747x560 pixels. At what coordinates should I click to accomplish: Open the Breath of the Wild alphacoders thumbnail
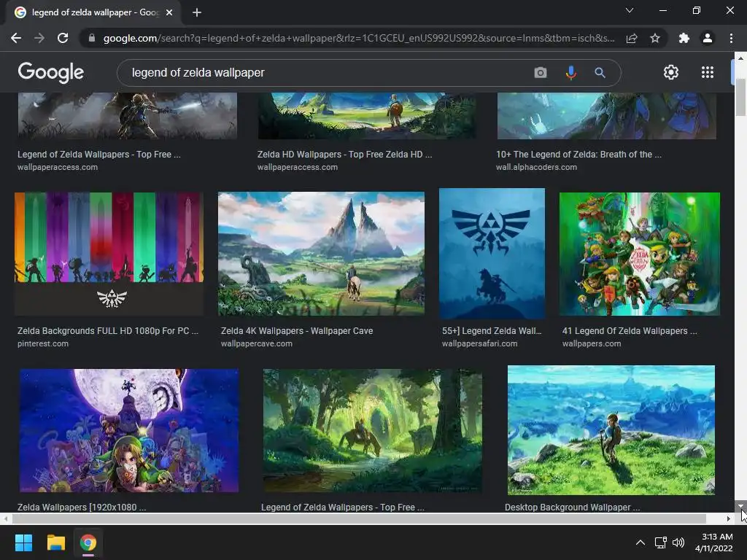click(606, 116)
